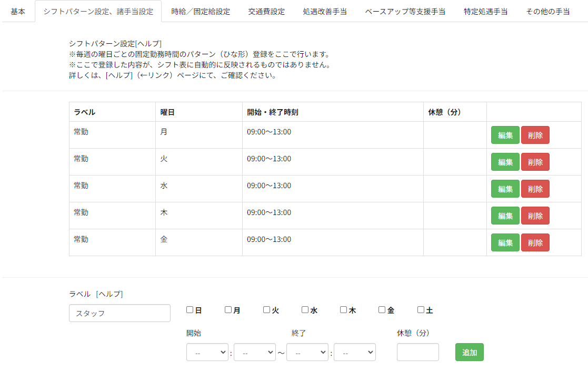Enable the 土 weekday checkbox
Image resolution: width=588 pixels, height=370 pixels.
pyautogui.click(x=421, y=310)
